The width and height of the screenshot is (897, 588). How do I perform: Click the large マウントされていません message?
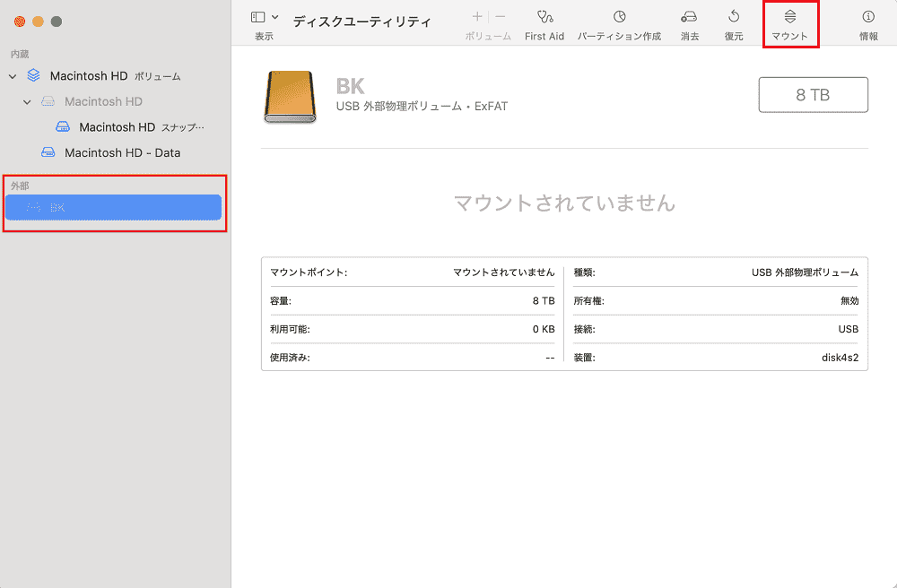pyautogui.click(x=564, y=203)
